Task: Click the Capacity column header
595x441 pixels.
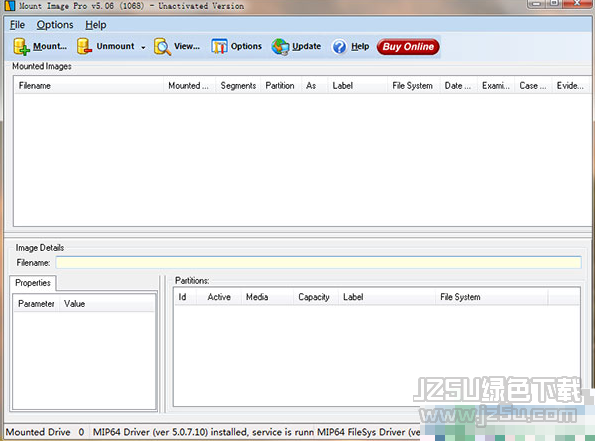Action: [316, 297]
